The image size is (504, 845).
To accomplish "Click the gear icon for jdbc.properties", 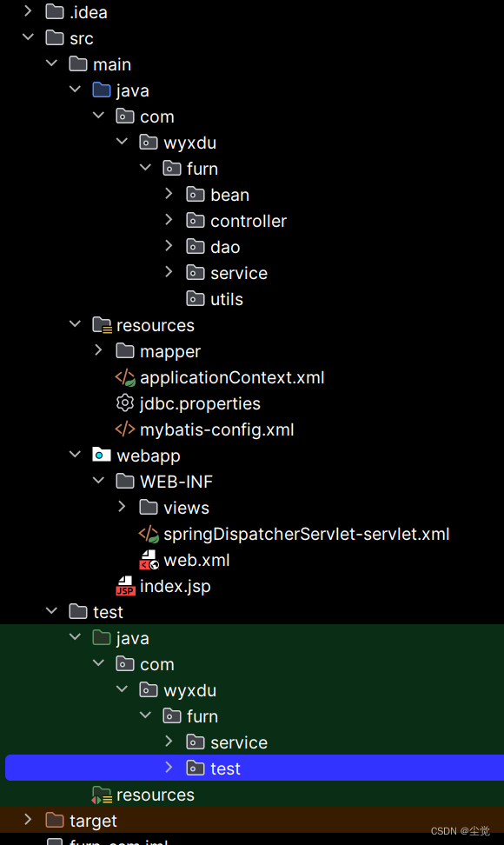I will pos(124,403).
